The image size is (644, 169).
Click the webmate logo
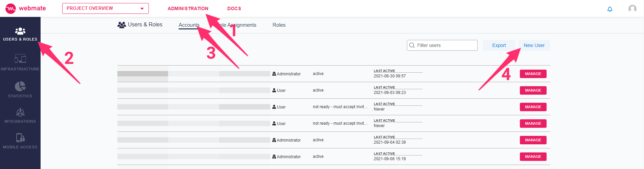[26, 8]
